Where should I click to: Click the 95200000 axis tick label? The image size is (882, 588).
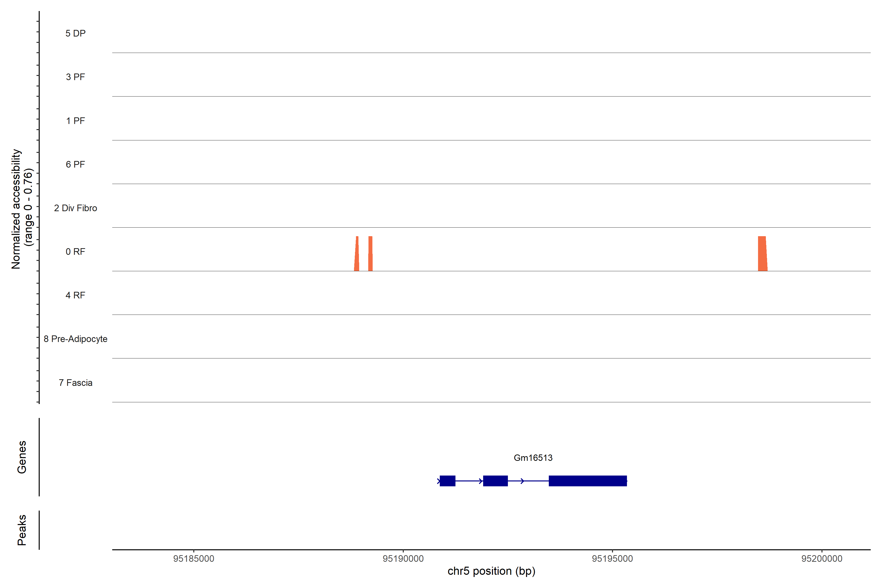[x=822, y=559]
